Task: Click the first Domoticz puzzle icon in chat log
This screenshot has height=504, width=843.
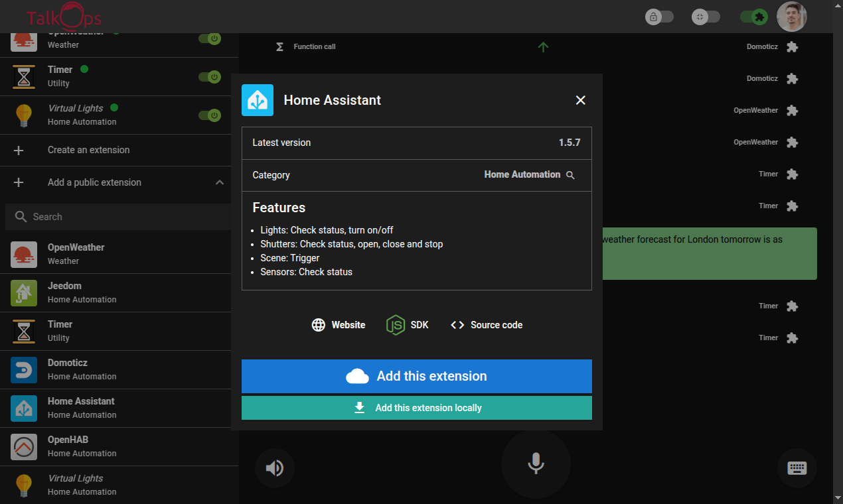Action: pos(792,46)
